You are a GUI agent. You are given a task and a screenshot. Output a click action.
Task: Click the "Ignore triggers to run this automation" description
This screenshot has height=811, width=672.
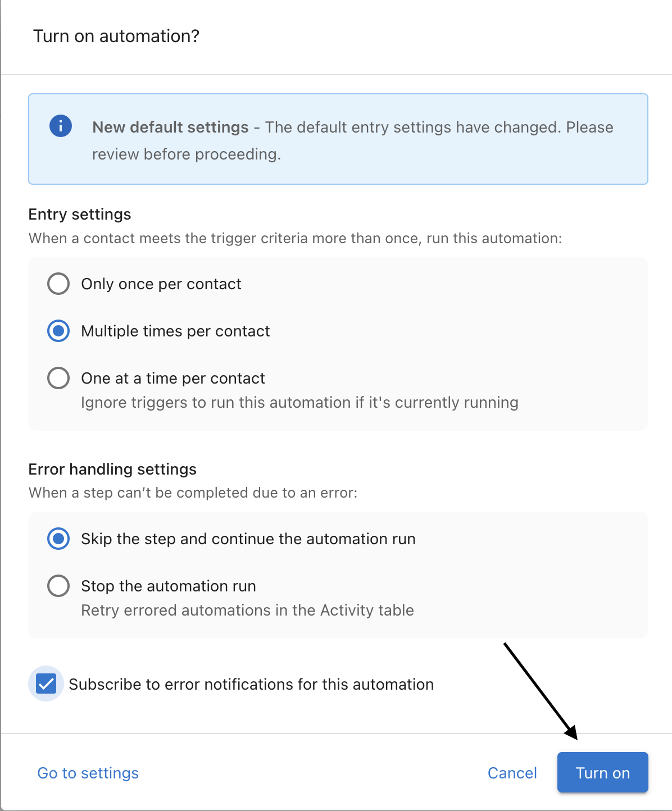299,403
